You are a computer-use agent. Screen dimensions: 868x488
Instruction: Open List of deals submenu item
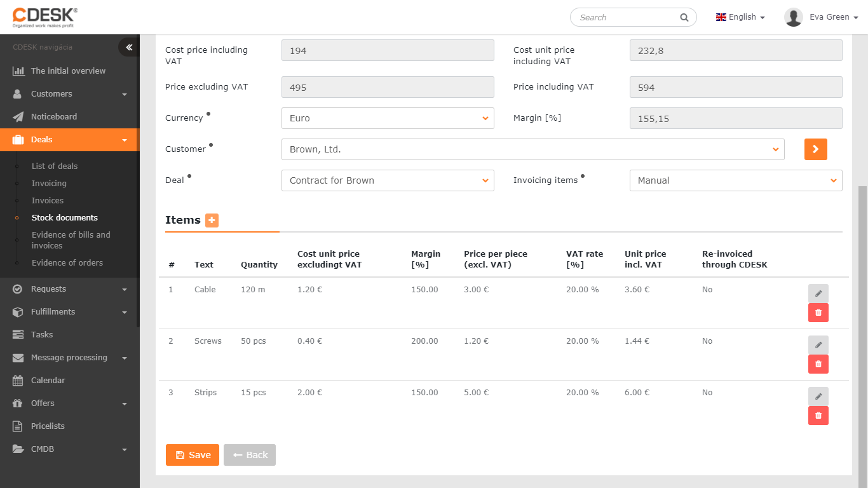(x=55, y=166)
